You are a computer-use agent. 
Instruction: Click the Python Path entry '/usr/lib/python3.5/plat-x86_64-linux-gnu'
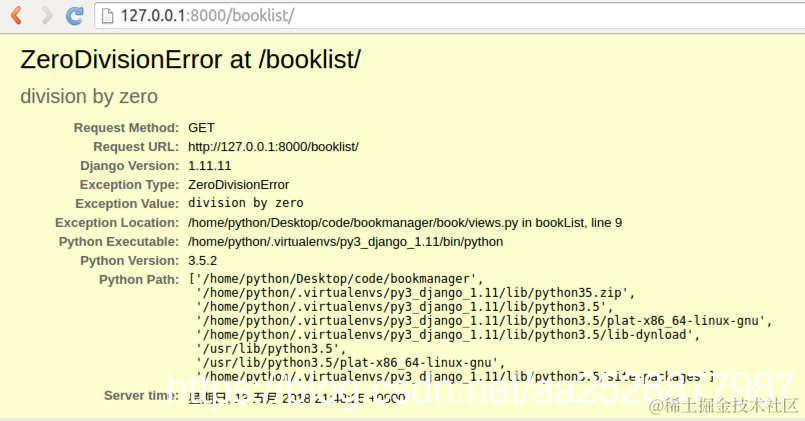tap(350, 362)
